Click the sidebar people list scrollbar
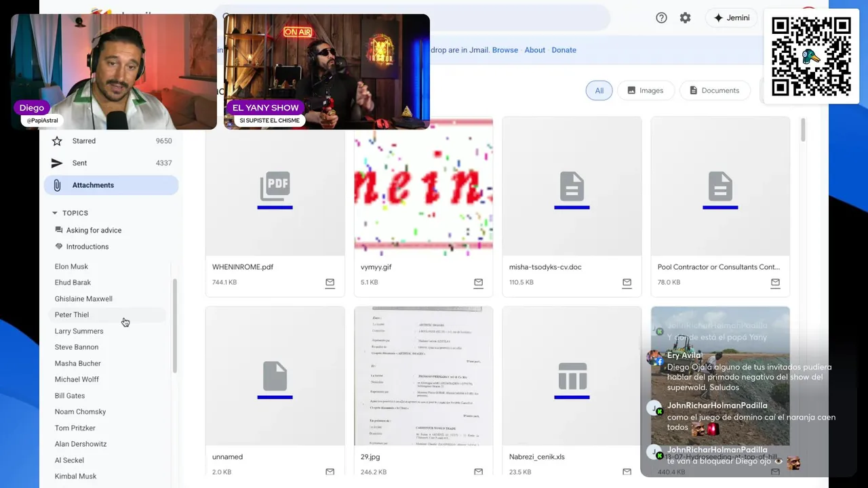The height and width of the screenshot is (488, 868). click(175, 325)
